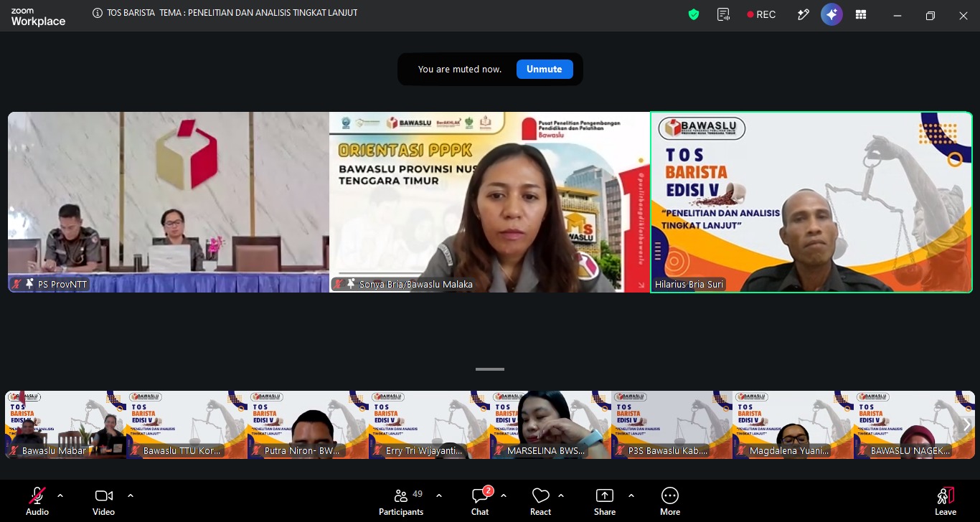
Task: Click the muted mic icon on Putra Niron tile
Action: coord(257,451)
